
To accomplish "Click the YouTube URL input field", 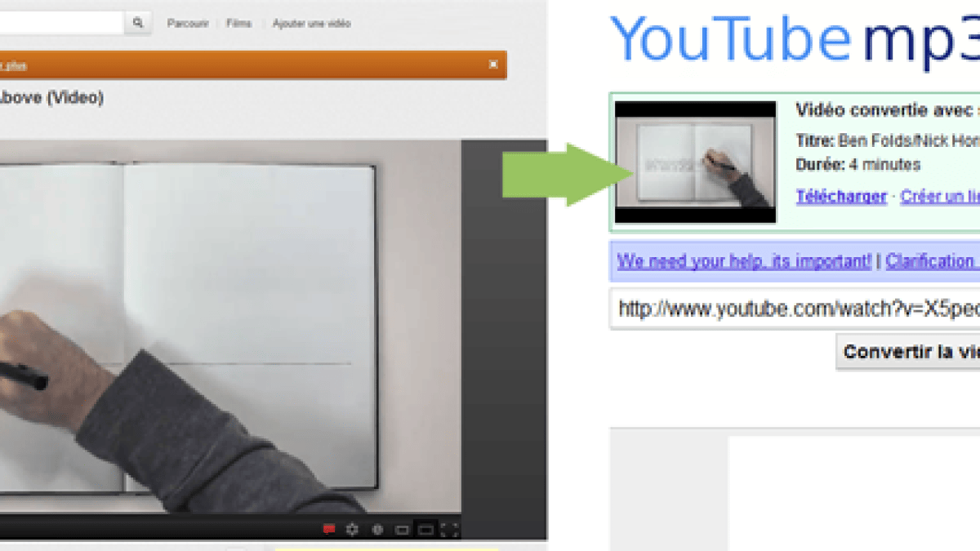I will 795,309.
